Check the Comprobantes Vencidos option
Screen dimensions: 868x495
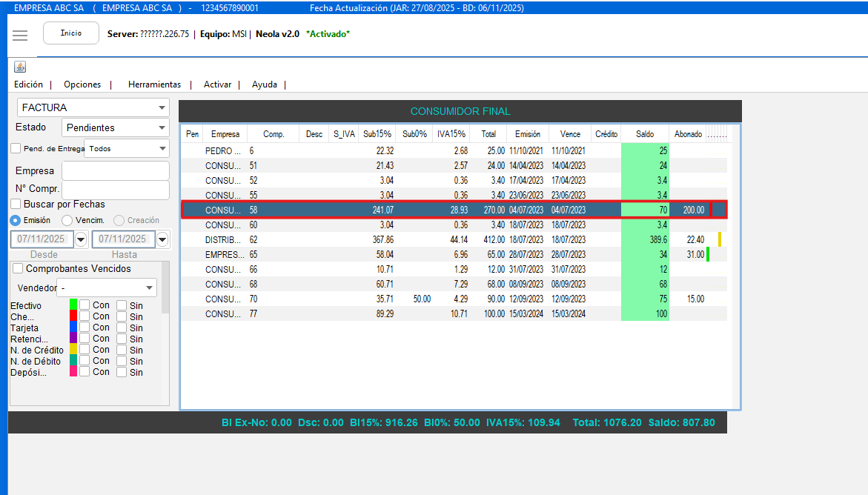pos(19,268)
